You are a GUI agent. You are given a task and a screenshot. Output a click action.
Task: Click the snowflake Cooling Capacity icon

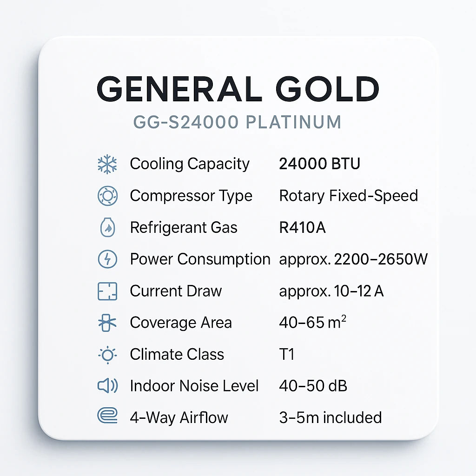[x=107, y=164]
